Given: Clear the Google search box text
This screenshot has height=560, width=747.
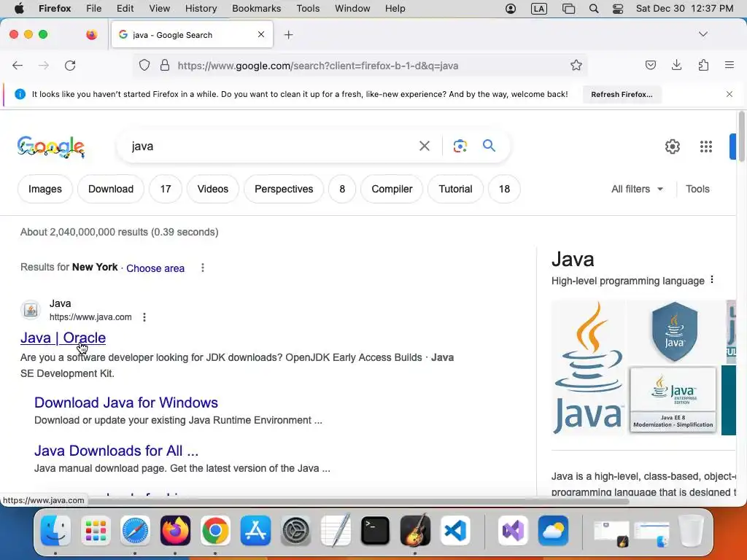Looking at the screenshot, I should point(424,146).
